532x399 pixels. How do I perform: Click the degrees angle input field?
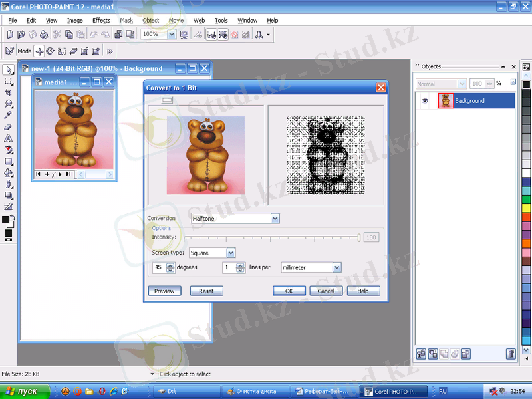point(158,267)
